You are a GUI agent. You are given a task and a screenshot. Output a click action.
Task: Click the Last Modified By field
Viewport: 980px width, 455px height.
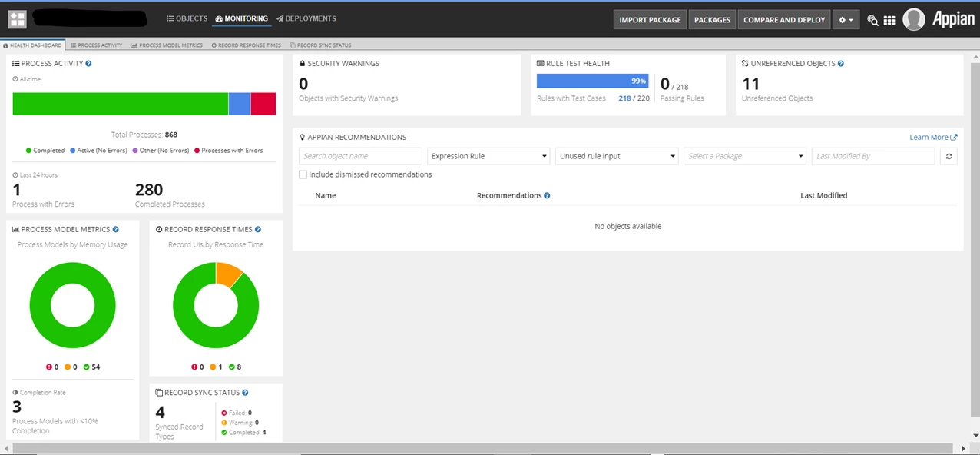pyautogui.click(x=873, y=156)
